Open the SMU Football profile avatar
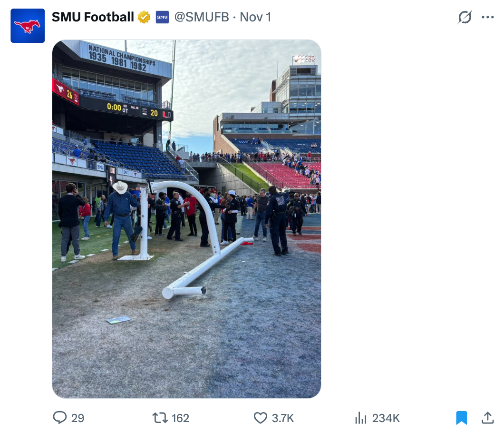Screen dimensions: 504x433 [28, 26]
